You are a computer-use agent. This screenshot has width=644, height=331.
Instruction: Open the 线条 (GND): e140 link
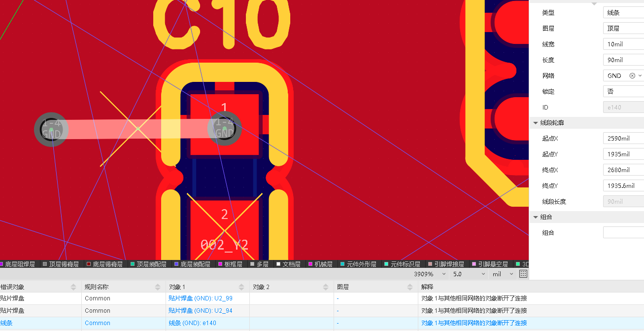192,323
